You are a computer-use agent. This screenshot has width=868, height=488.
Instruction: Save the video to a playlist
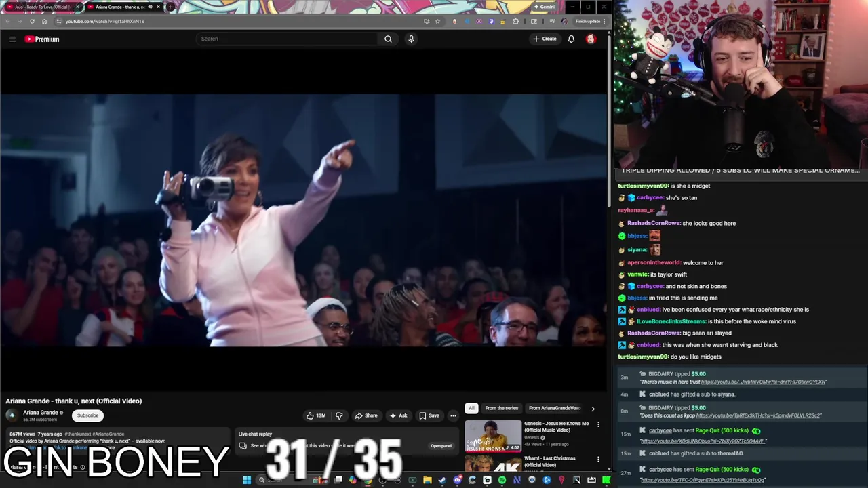tap(429, 415)
